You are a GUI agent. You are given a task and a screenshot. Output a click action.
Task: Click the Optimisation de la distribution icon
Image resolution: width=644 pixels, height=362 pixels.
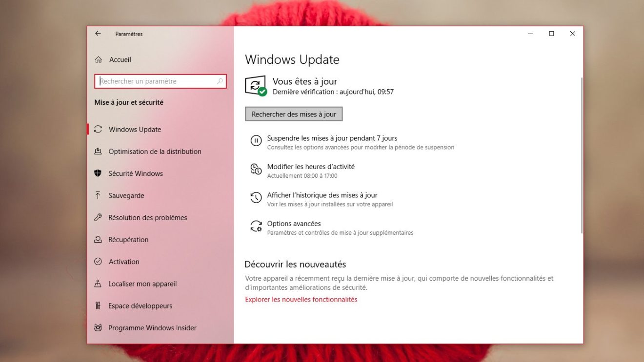98,151
